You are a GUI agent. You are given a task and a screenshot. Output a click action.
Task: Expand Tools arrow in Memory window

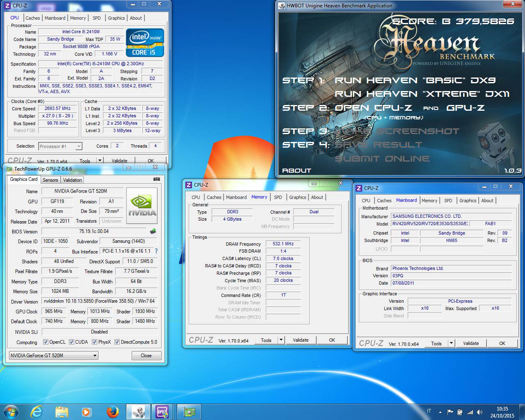pyautogui.click(x=281, y=340)
